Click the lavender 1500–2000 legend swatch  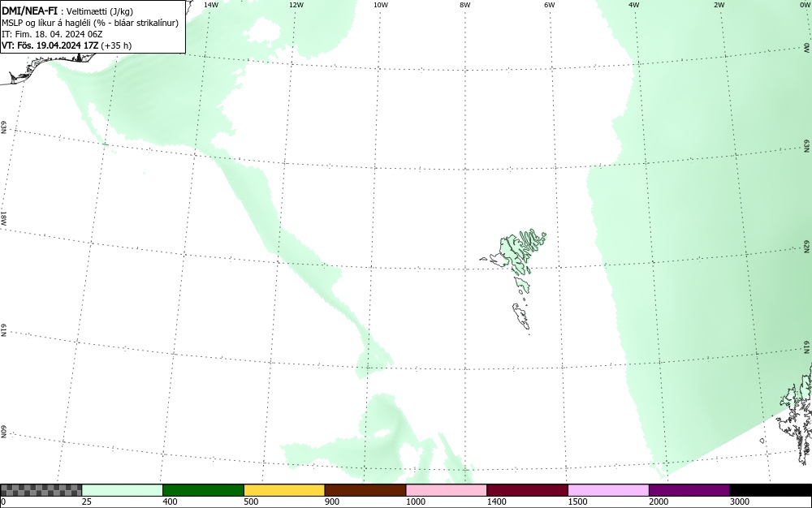click(x=608, y=490)
